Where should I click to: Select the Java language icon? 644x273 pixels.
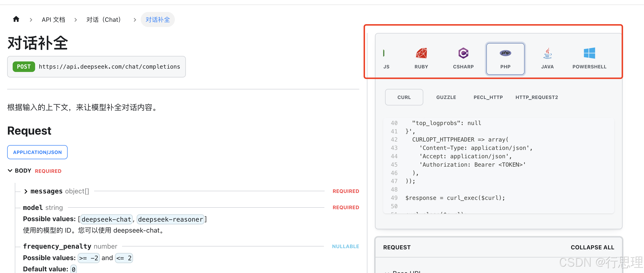pos(547,53)
